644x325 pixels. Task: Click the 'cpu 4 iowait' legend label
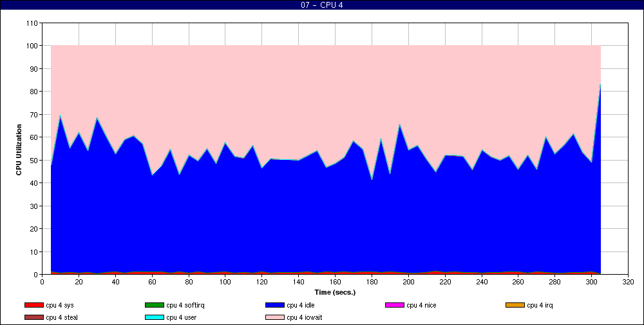305,318
